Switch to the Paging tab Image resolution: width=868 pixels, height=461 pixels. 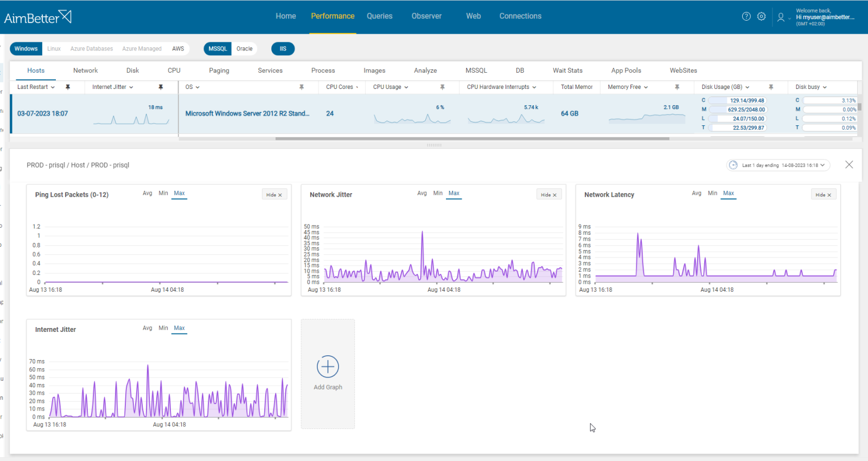tap(219, 71)
